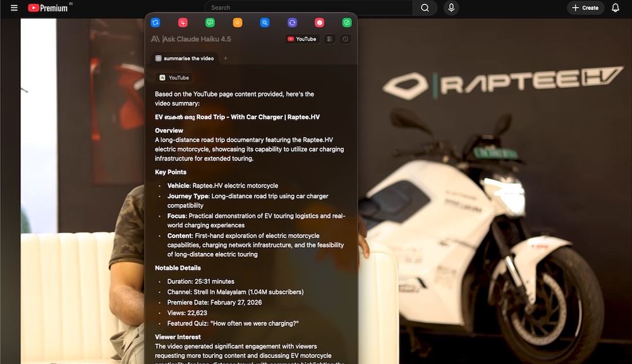Add a new chat tab with plus
Viewport: 632px width, 364px height.
(x=226, y=58)
